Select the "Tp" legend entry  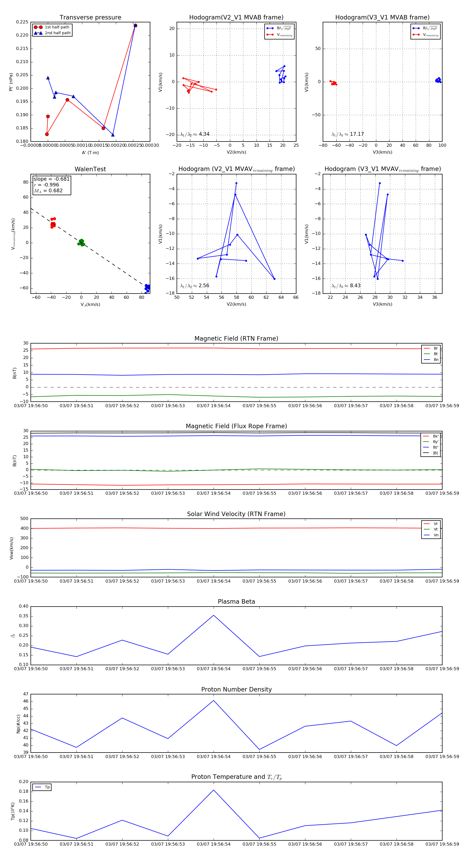pyautogui.click(x=42, y=787)
